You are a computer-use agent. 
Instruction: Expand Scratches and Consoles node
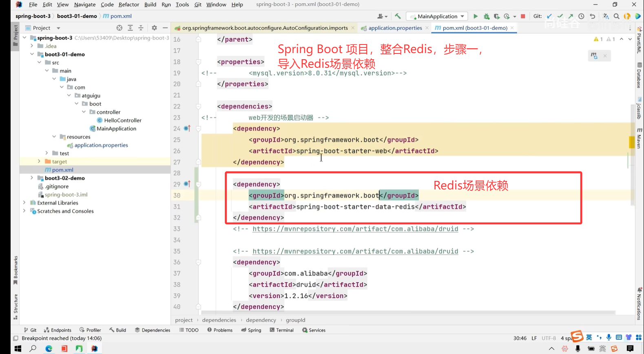tap(25, 211)
